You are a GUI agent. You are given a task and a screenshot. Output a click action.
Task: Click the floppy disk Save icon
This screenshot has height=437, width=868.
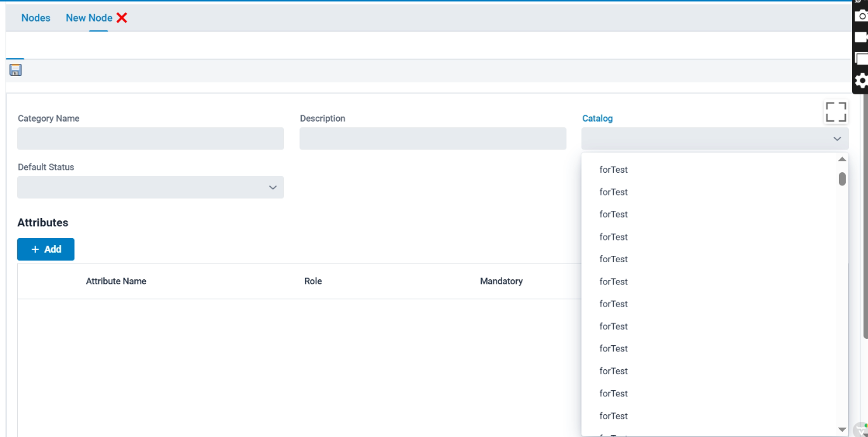pyautogui.click(x=16, y=70)
